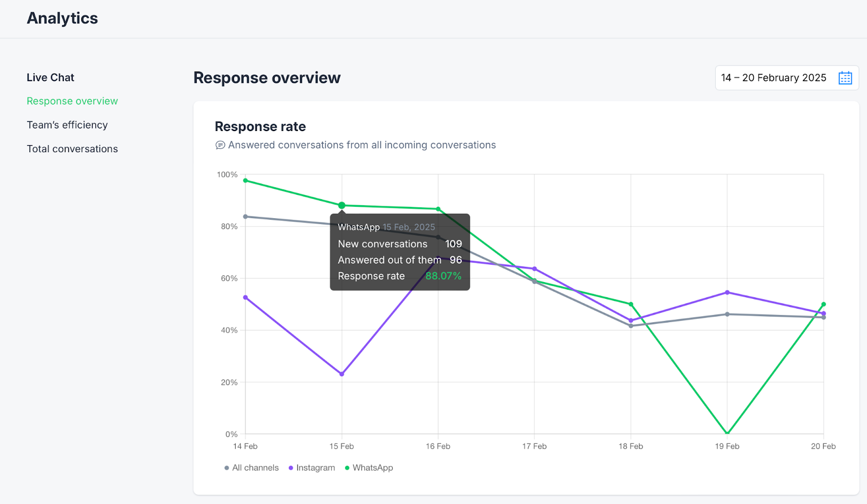Go to Total conversations page
The image size is (867, 504).
click(x=72, y=149)
